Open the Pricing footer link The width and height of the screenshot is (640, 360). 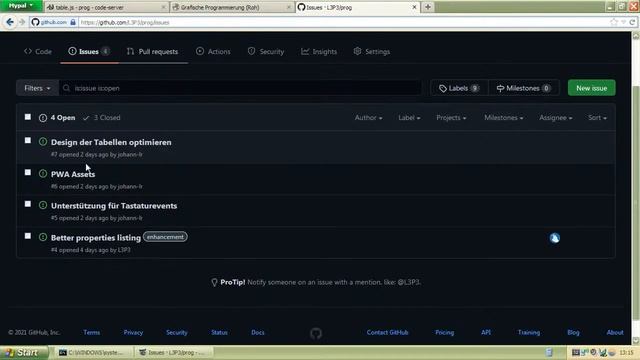tap(444, 333)
